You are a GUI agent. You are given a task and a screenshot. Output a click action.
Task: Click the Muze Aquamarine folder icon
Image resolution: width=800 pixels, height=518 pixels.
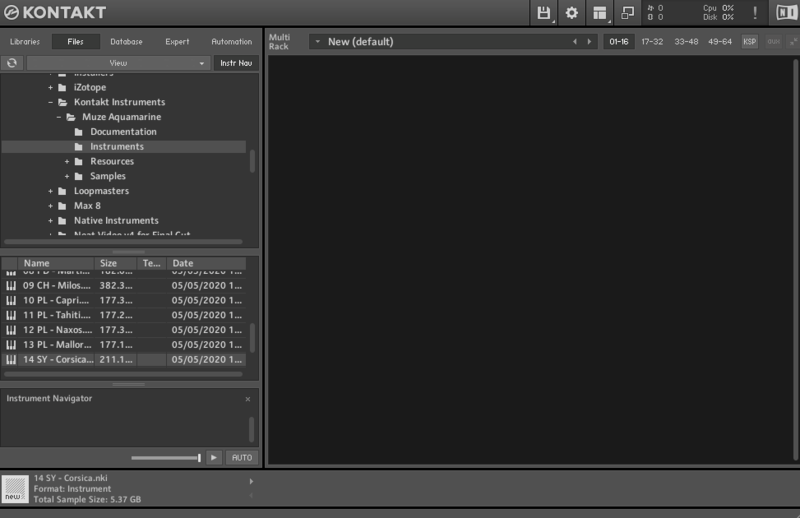tap(71, 117)
